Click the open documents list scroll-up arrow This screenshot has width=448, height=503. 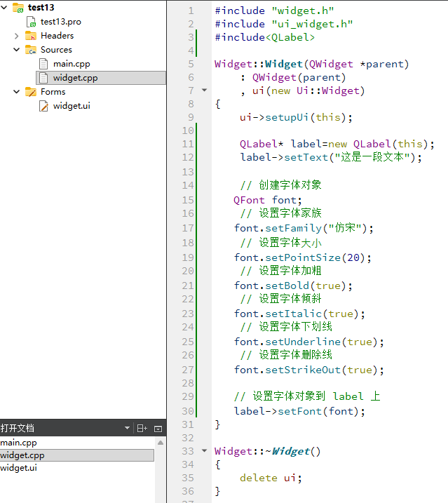(161, 443)
